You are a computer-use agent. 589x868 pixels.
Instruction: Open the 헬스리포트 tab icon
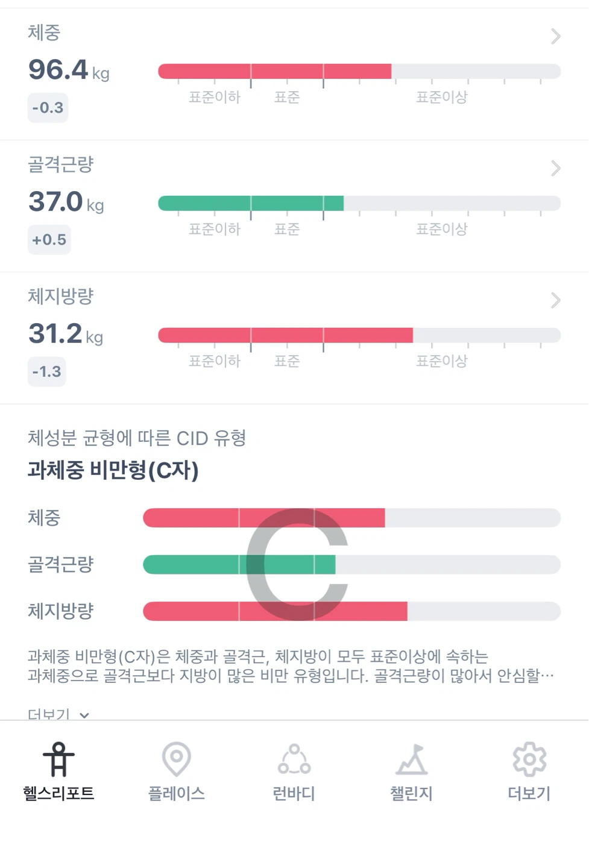tap(58, 759)
